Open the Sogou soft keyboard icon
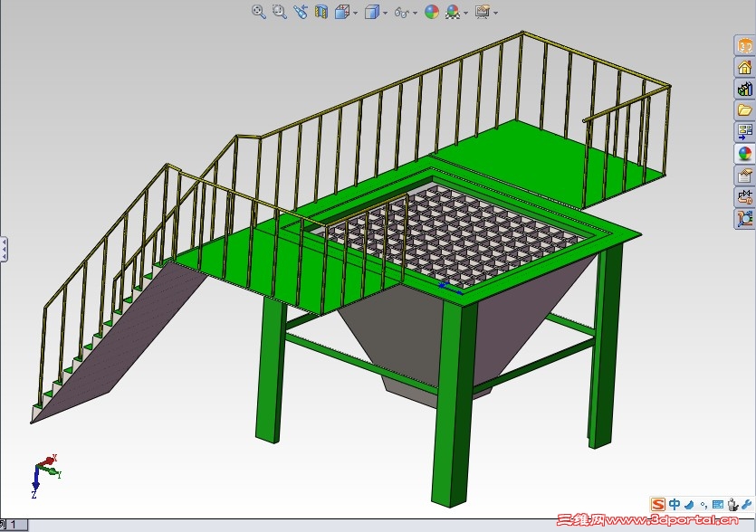Viewport: 756px width, 532px height. 718,505
